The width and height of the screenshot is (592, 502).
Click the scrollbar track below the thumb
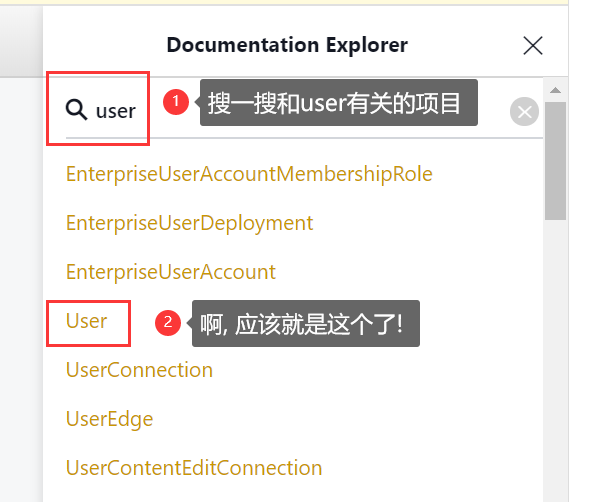coord(555,359)
